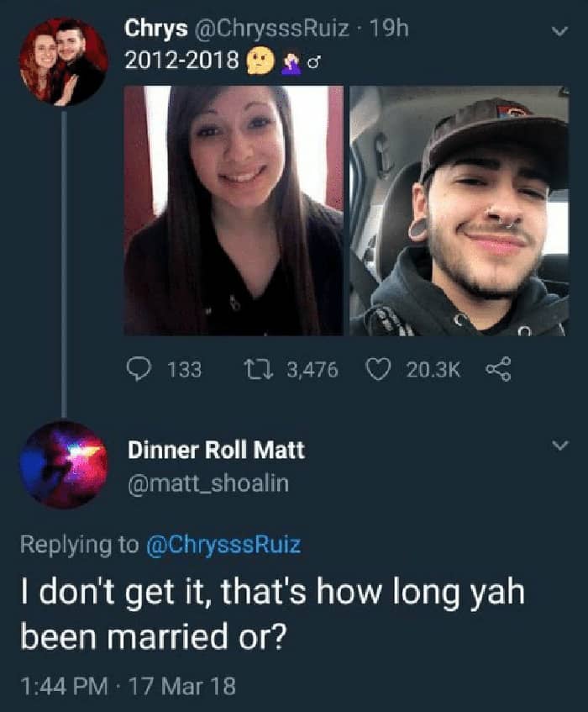Viewport: 588px width, 712px height.
Task: Click the "Dinner Roll Matt" display name
Action: [x=216, y=450]
